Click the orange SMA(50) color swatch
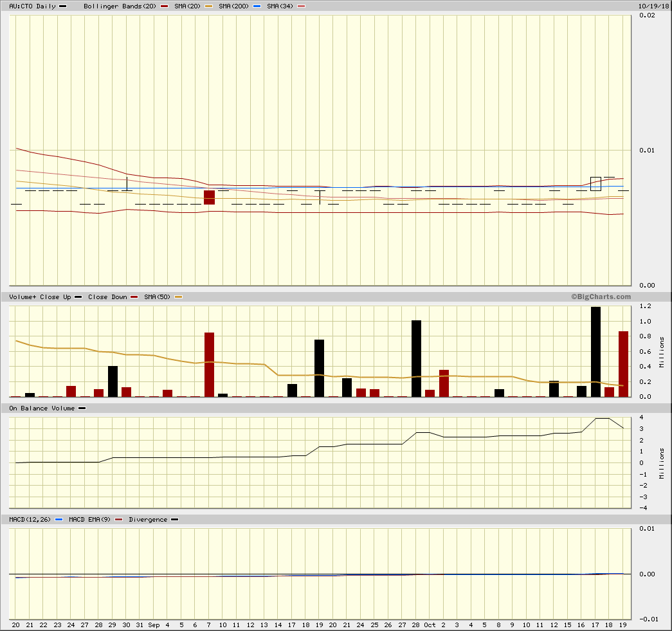Image resolution: width=672 pixels, height=631 pixels. [179, 297]
